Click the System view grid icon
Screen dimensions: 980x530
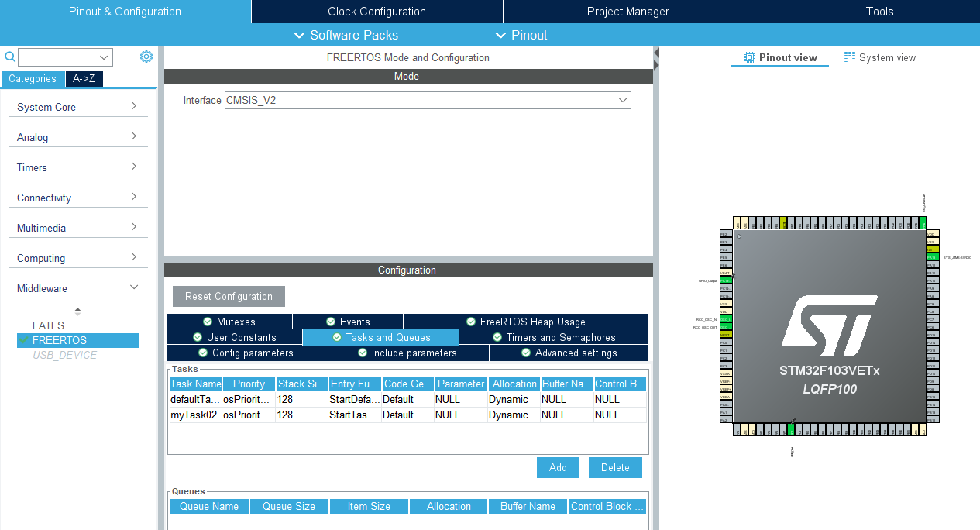click(850, 57)
